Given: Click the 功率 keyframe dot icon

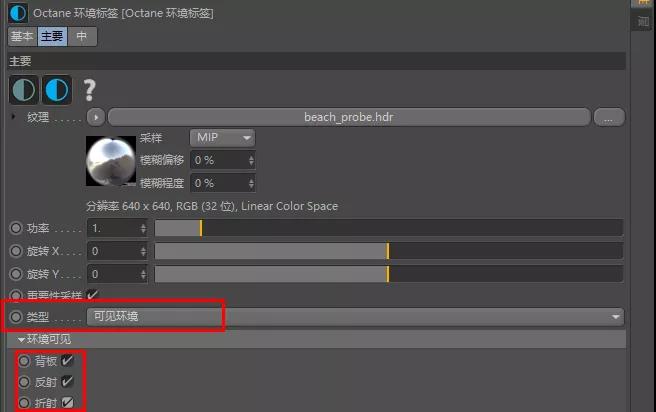Looking at the screenshot, I should pos(16,228).
